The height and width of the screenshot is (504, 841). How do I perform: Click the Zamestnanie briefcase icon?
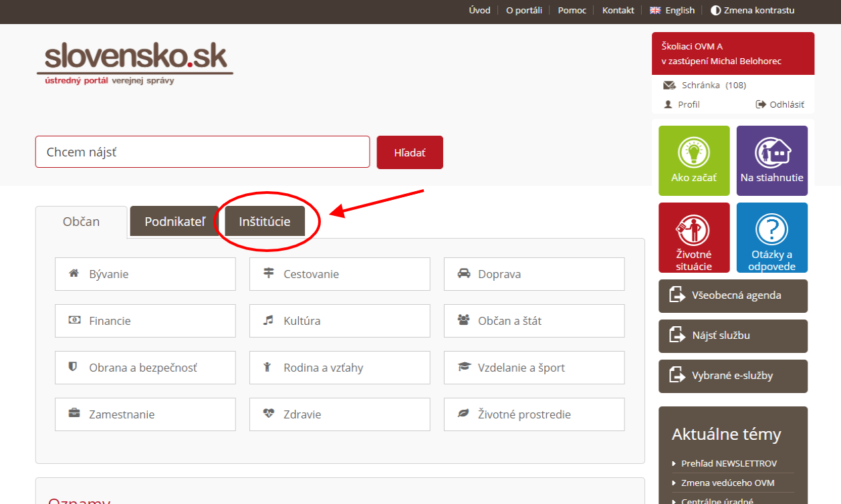74,414
